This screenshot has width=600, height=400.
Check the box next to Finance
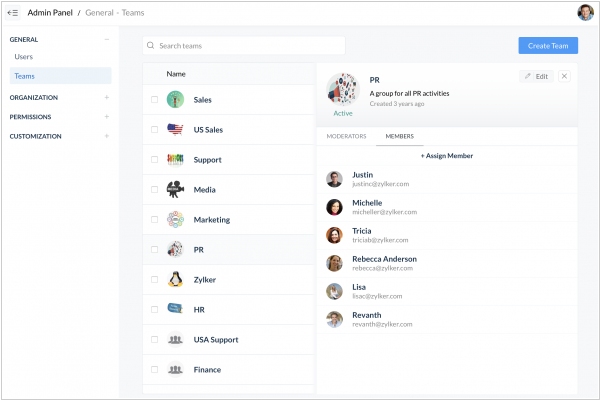tap(154, 370)
